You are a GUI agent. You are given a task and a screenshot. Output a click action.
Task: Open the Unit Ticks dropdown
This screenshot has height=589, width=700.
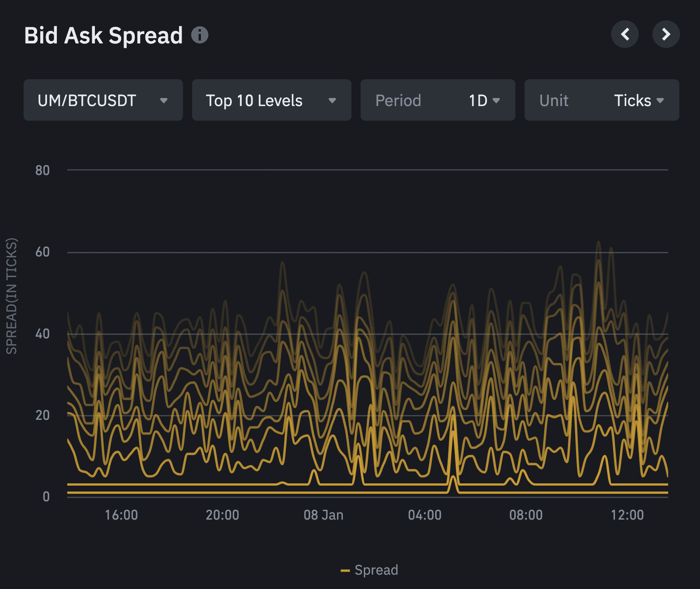tap(602, 100)
